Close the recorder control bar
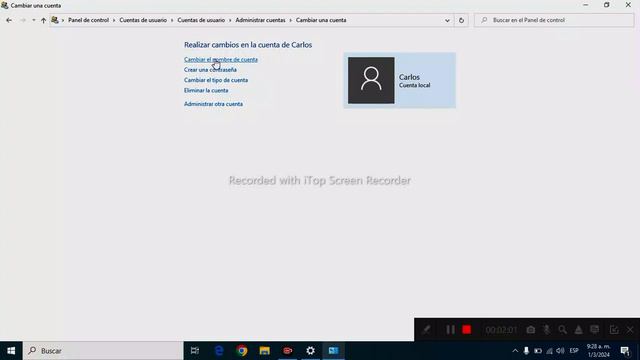The height and width of the screenshot is (360, 640). [630, 330]
